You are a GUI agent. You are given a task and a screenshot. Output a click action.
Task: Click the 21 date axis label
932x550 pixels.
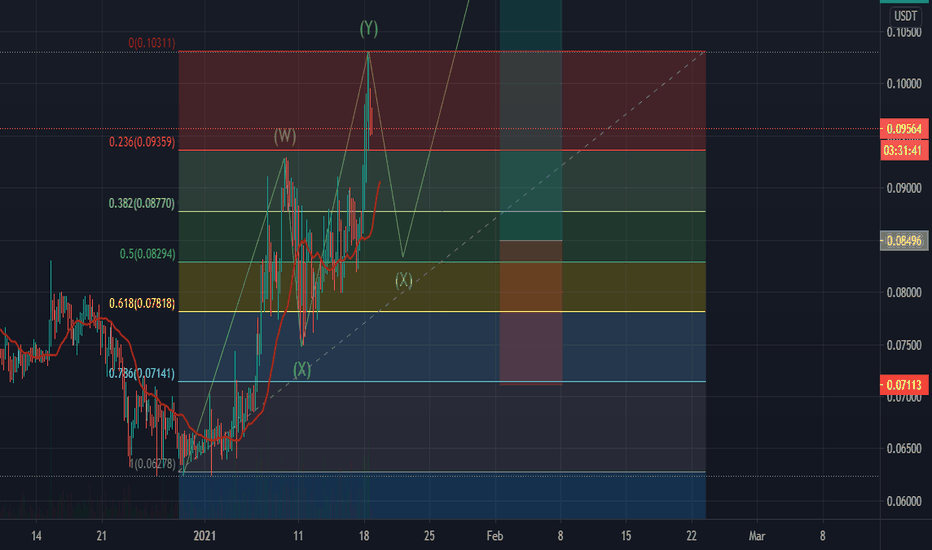[x=102, y=536]
